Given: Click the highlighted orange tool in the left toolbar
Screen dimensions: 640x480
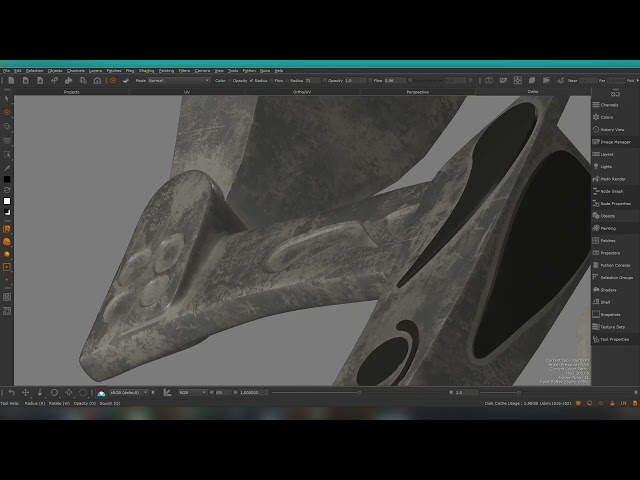Looking at the screenshot, I should (x=7, y=229).
